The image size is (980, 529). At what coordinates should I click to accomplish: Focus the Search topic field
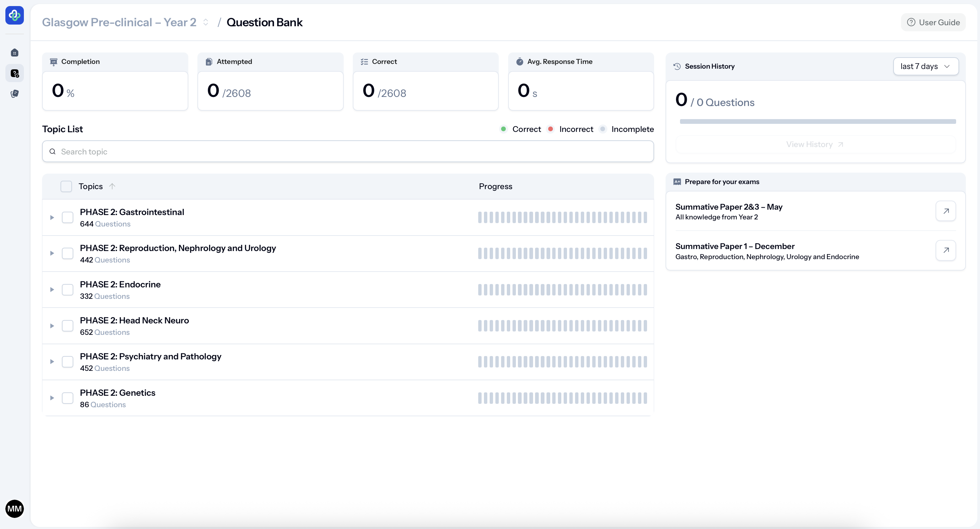point(348,151)
